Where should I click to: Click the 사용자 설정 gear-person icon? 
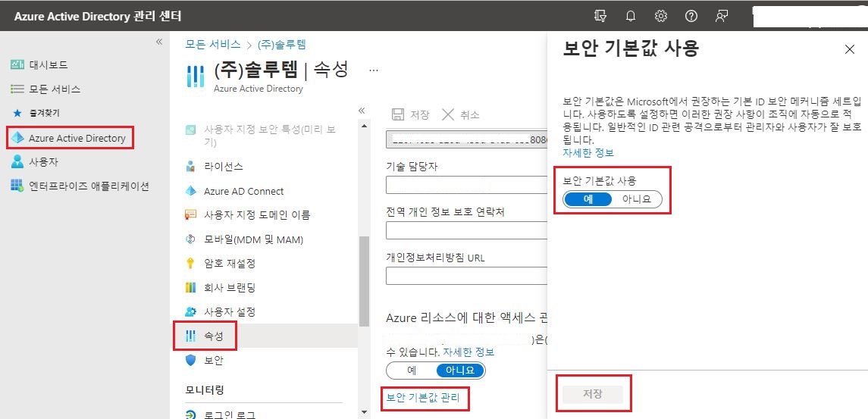click(190, 311)
